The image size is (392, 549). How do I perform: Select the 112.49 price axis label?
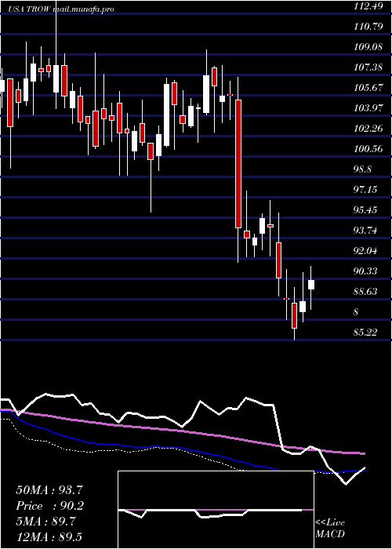tap(368, 6)
